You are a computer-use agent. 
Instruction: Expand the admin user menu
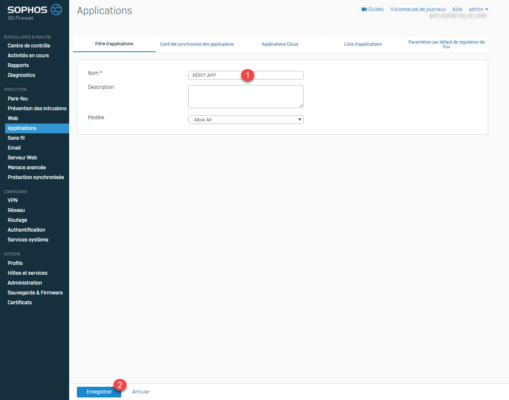pos(478,9)
